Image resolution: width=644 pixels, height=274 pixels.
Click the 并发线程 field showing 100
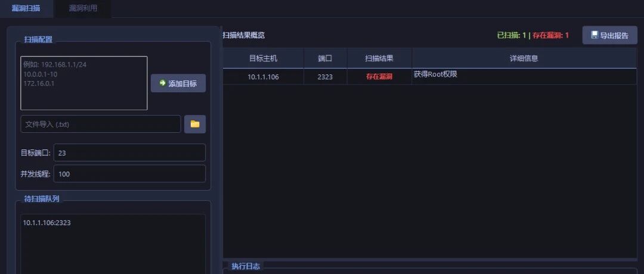(129, 173)
